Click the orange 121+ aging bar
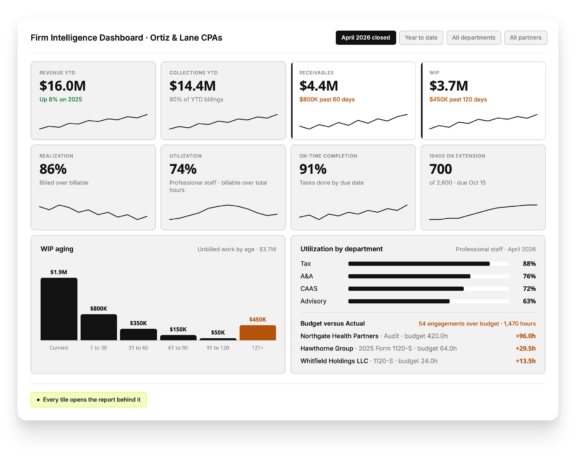 point(258,333)
